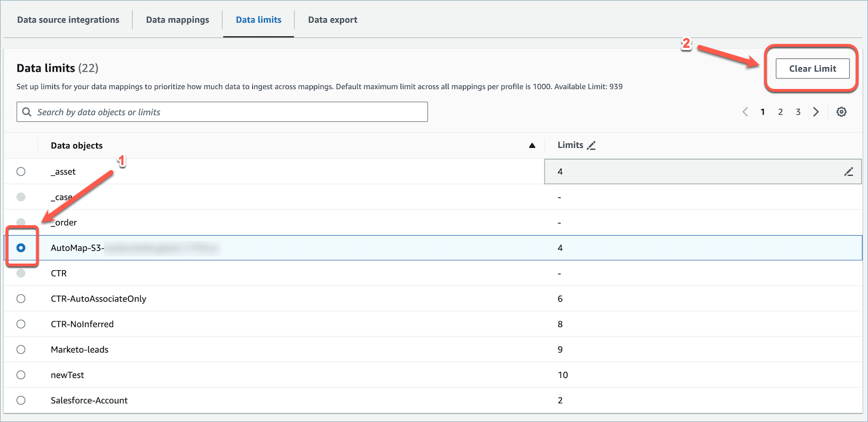Go to next page with right chevron
The height and width of the screenshot is (422, 868).
(x=816, y=112)
